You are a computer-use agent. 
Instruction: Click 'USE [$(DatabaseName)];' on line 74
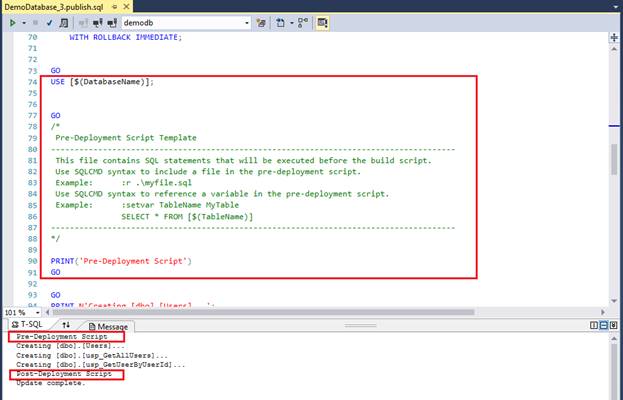click(102, 82)
